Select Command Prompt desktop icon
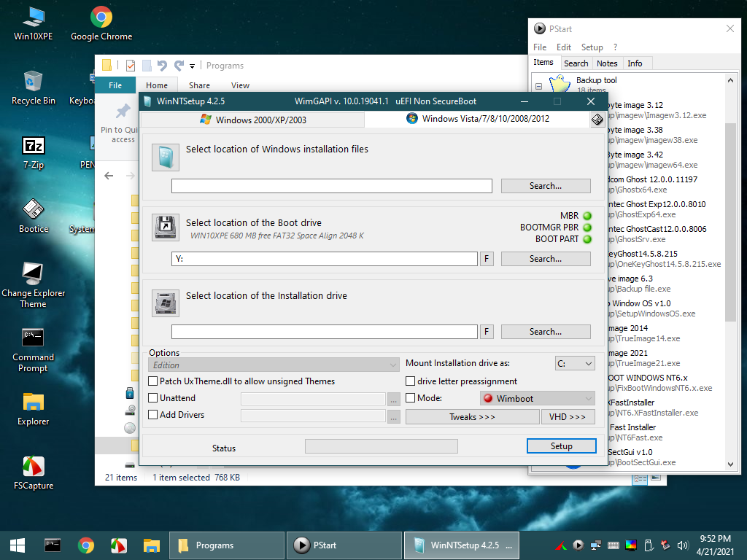 click(x=34, y=350)
